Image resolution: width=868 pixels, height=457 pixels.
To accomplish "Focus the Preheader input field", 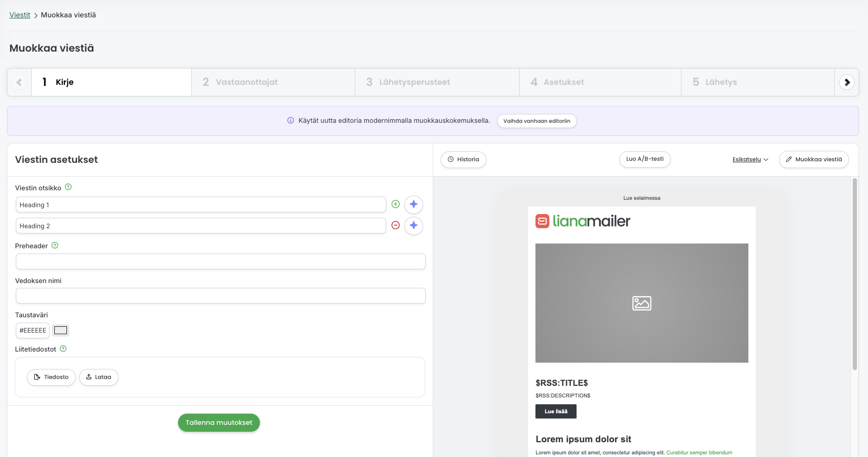I will coord(220,261).
